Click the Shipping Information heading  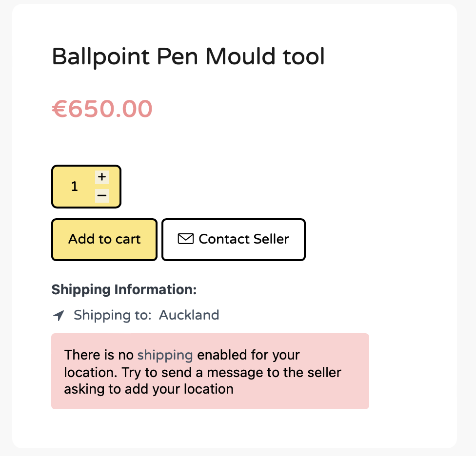(x=124, y=289)
